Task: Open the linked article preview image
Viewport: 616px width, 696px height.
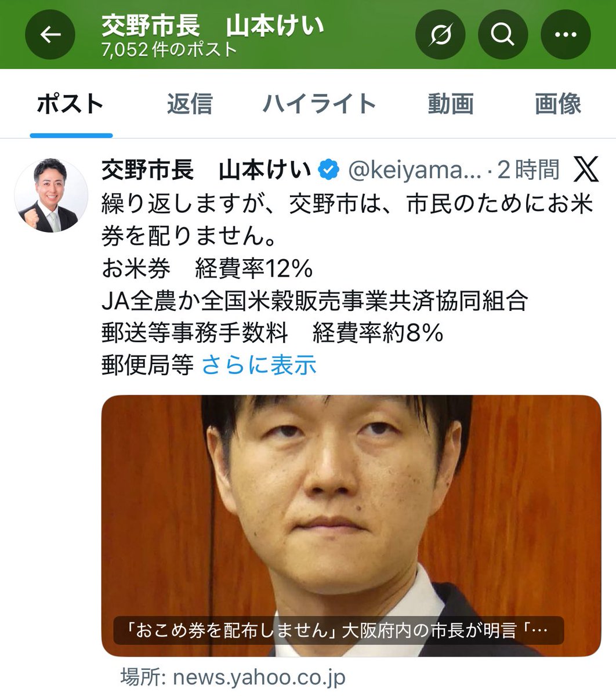Action: (351, 525)
